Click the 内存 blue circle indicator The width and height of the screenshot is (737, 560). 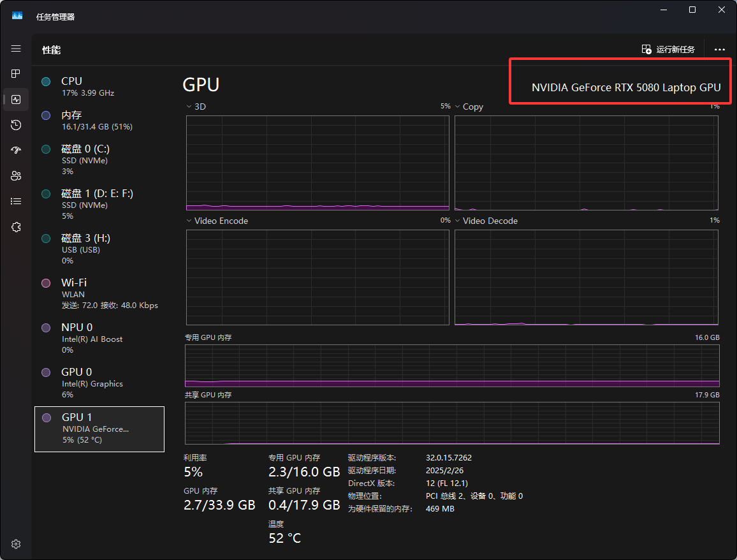coord(46,115)
